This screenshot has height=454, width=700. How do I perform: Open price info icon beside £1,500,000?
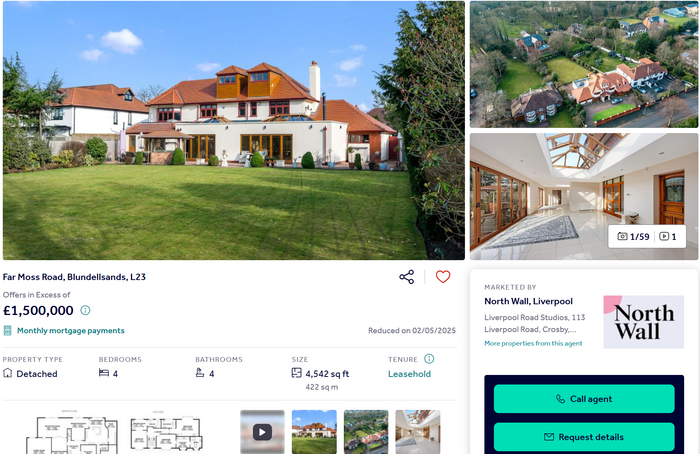click(85, 310)
